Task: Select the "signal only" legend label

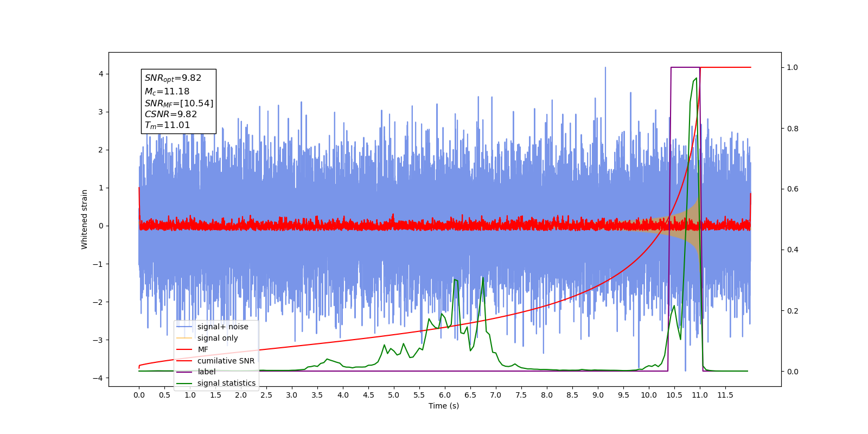Action: click(x=218, y=338)
